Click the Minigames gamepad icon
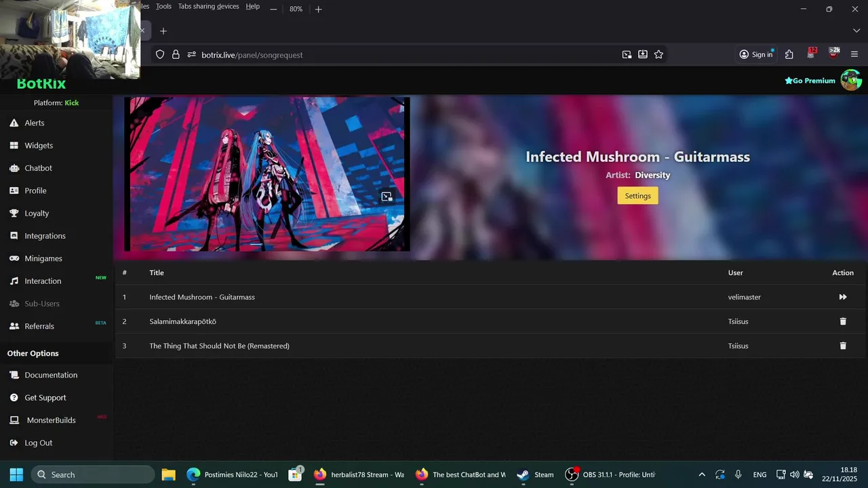868x488 pixels. [x=14, y=258]
